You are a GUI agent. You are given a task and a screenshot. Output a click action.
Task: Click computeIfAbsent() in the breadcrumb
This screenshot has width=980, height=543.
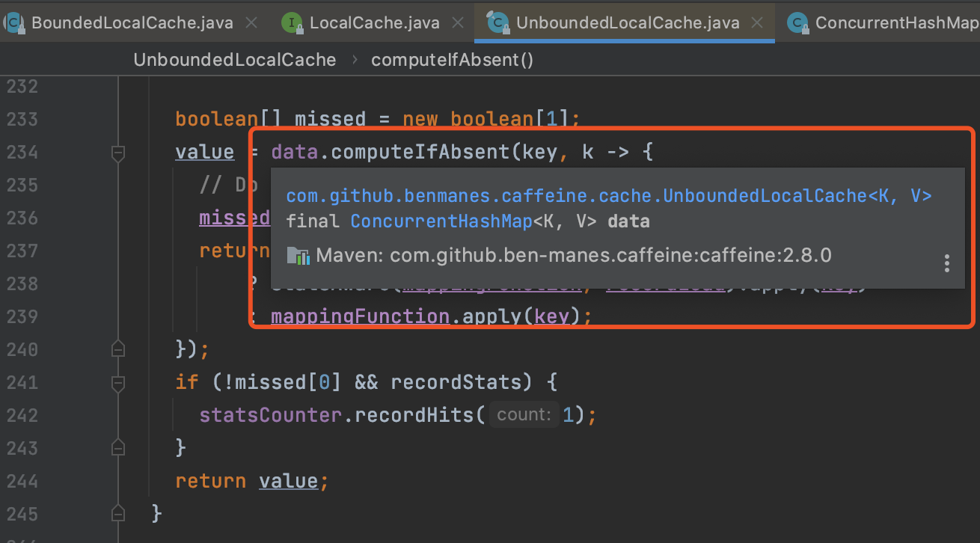pos(452,60)
